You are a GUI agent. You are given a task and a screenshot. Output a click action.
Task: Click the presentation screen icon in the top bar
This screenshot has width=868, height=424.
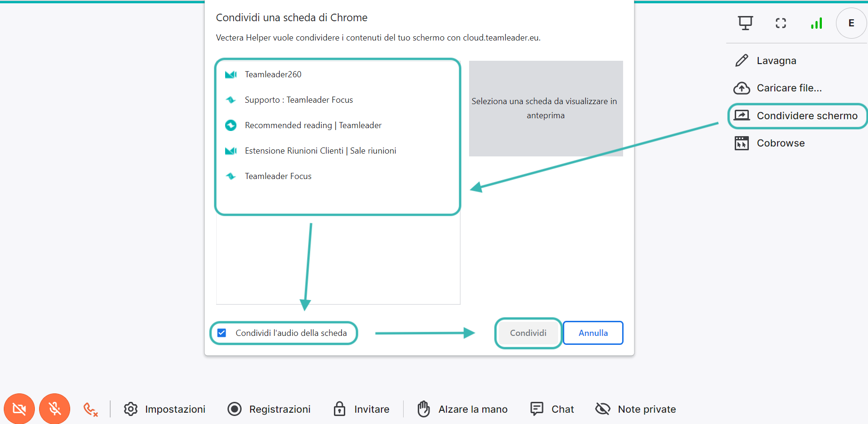[746, 23]
